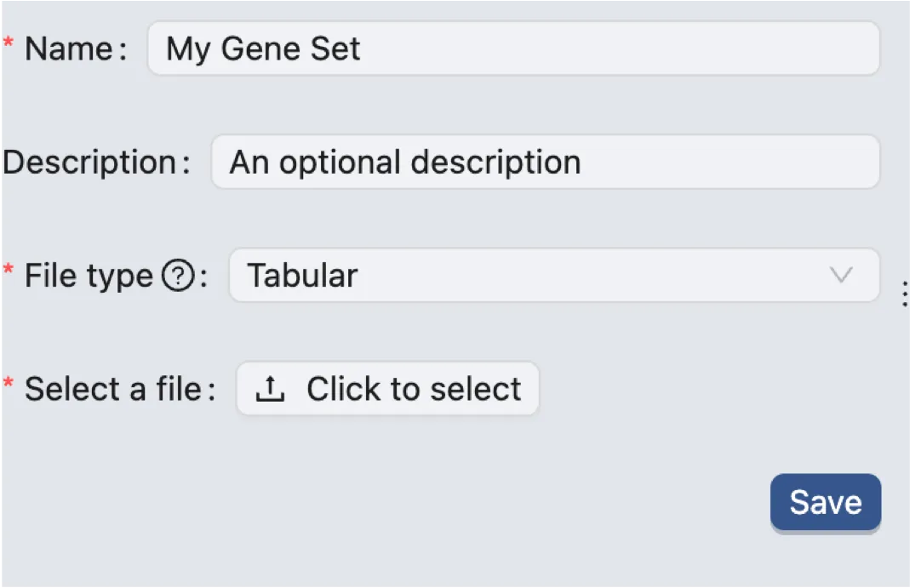910x588 pixels.
Task: Select the Name field containing My Gene Set
Action: (x=511, y=49)
